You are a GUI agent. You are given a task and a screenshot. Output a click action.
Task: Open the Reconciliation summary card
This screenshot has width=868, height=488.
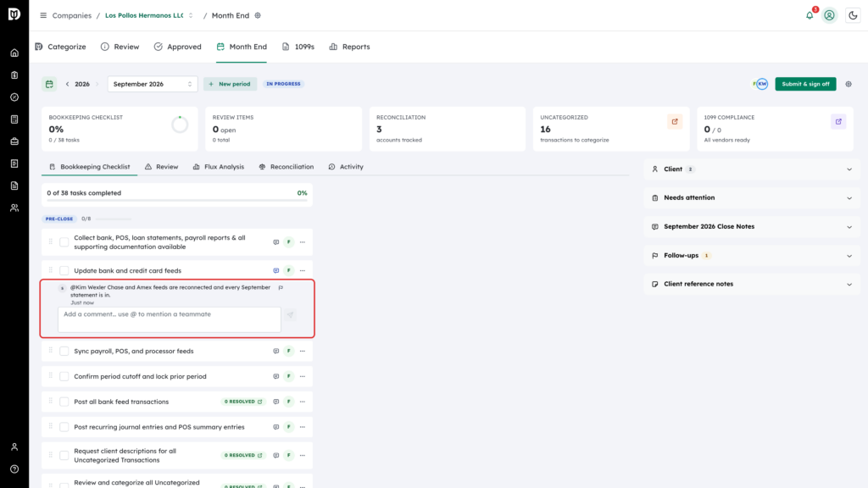pos(448,129)
